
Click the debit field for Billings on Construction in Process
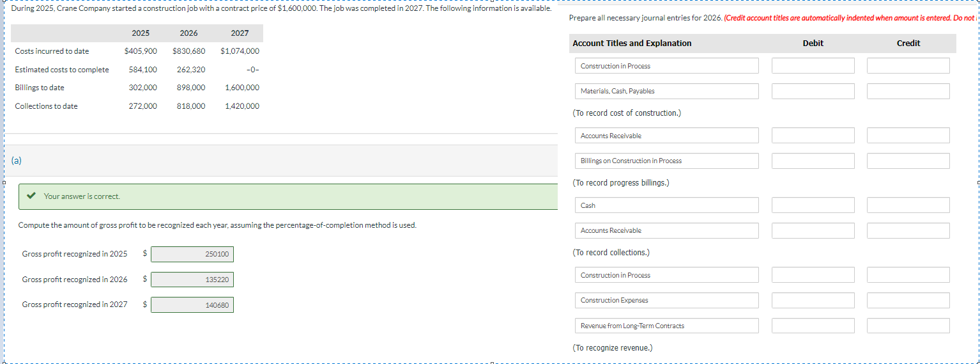813,161
